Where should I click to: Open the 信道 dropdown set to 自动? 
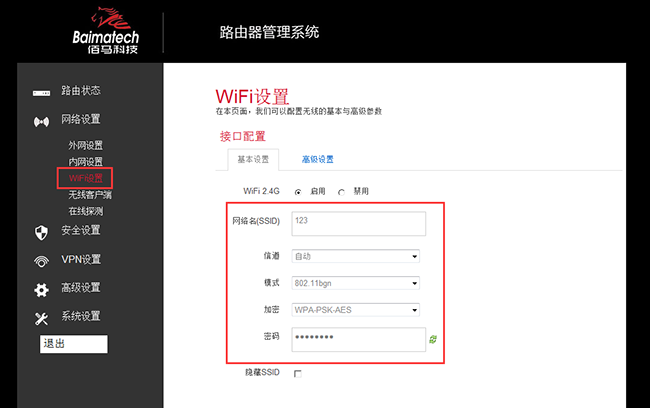point(355,256)
